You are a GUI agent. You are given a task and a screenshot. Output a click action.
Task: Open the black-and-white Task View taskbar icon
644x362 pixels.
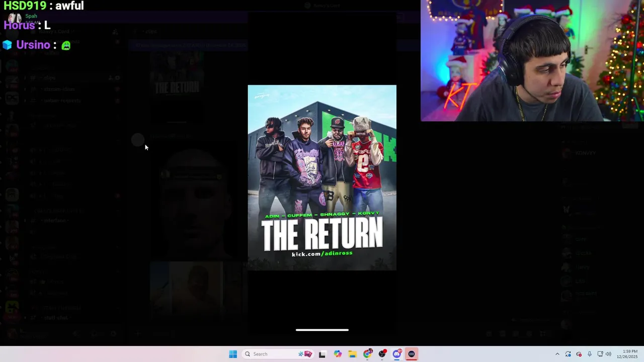click(x=322, y=354)
